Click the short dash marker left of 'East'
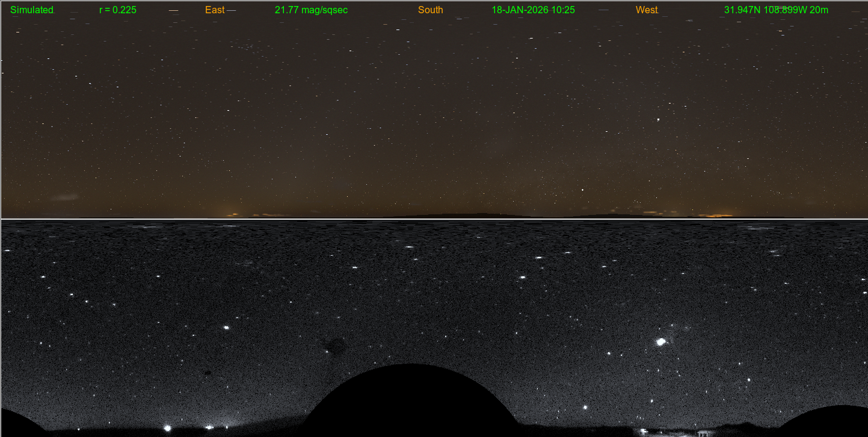868x437 pixels. pyautogui.click(x=173, y=11)
